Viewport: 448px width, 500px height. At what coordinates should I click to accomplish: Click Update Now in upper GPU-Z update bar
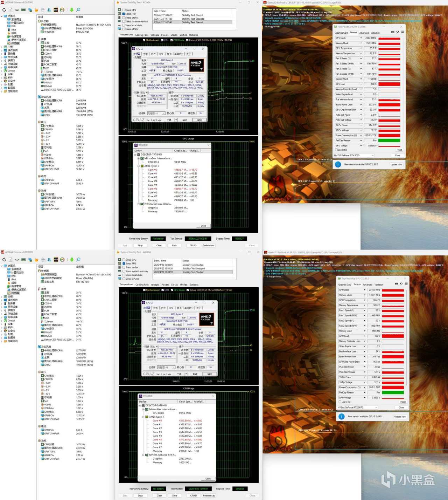pos(396,165)
